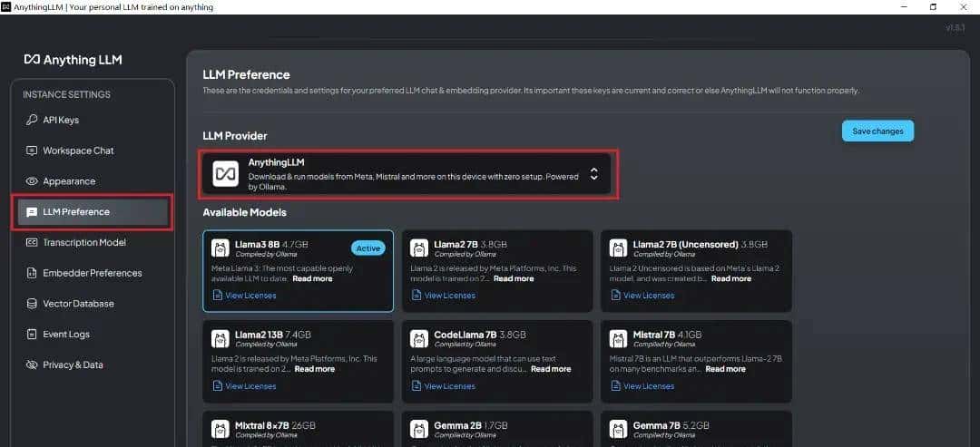
Task: Click the Event Logs icon
Action: 32,335
